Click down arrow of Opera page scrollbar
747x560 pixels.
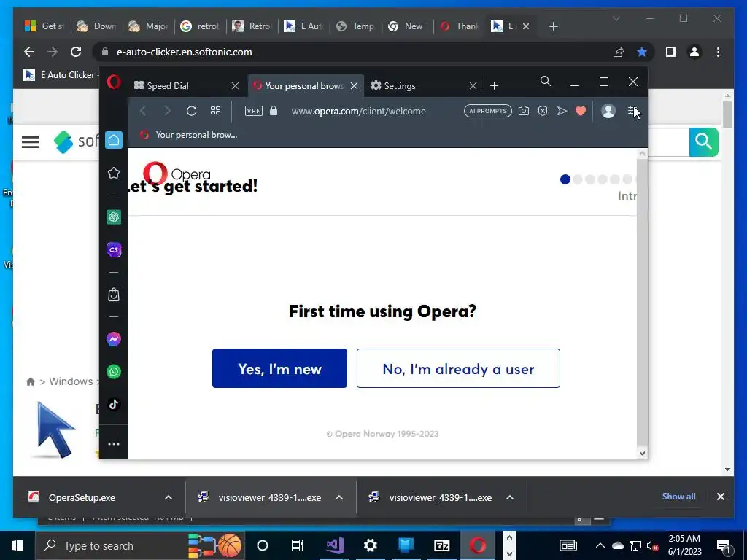pyautogui.click(x=642, y=453)
